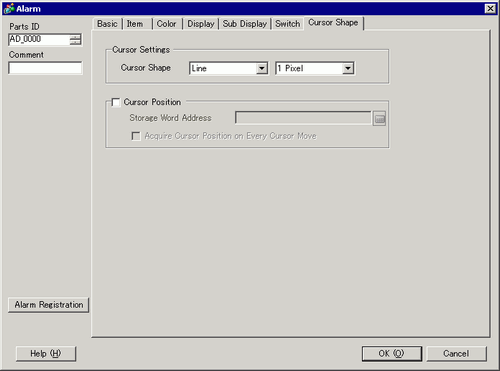Click the Alarm title bar icon
Image resolution: width=500 pixels, height=371 pixels.
9,8
